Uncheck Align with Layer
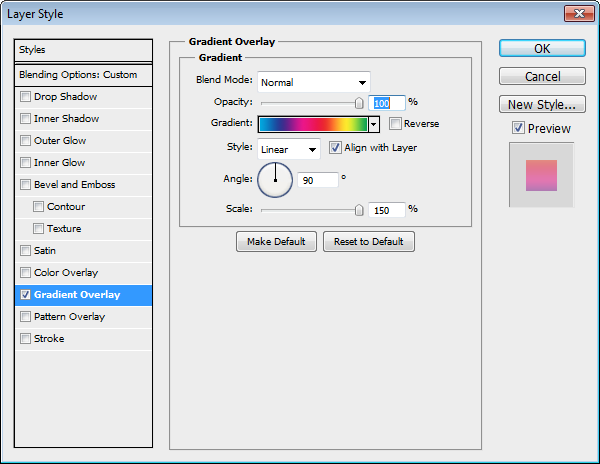The height and width of the screenshot is (464, 600). pos(335,148)
